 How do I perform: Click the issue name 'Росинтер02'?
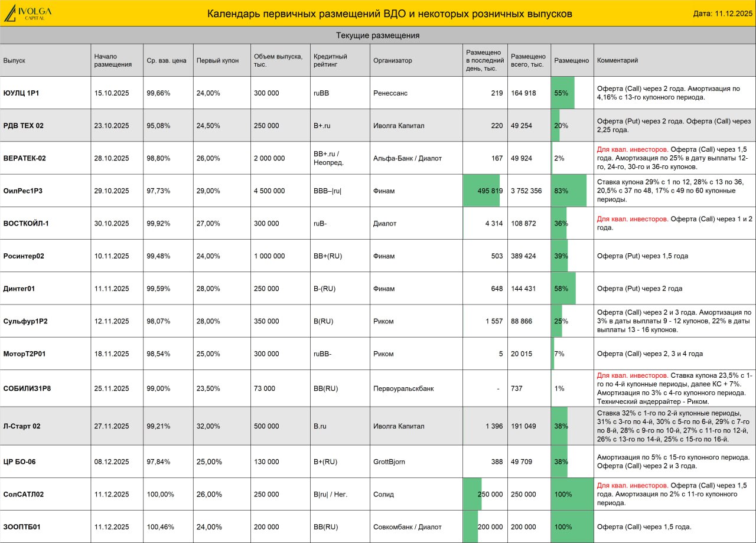click(24, 256)
